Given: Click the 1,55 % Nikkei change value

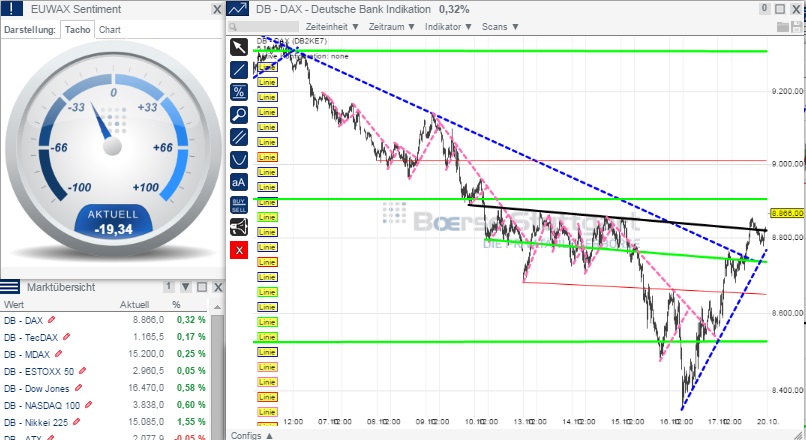Looking at the screenshot, I should click(191, 421).
